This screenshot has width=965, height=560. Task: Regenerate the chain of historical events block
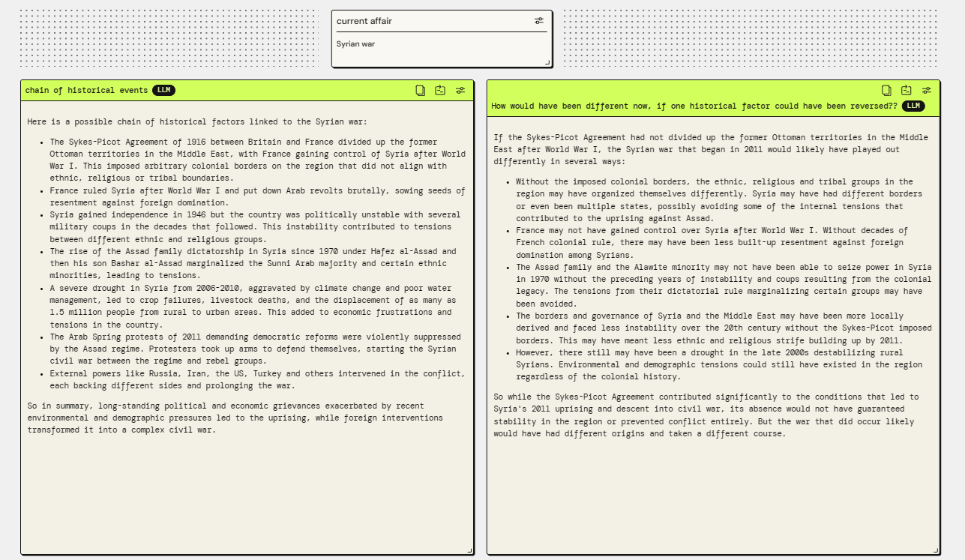440,90
